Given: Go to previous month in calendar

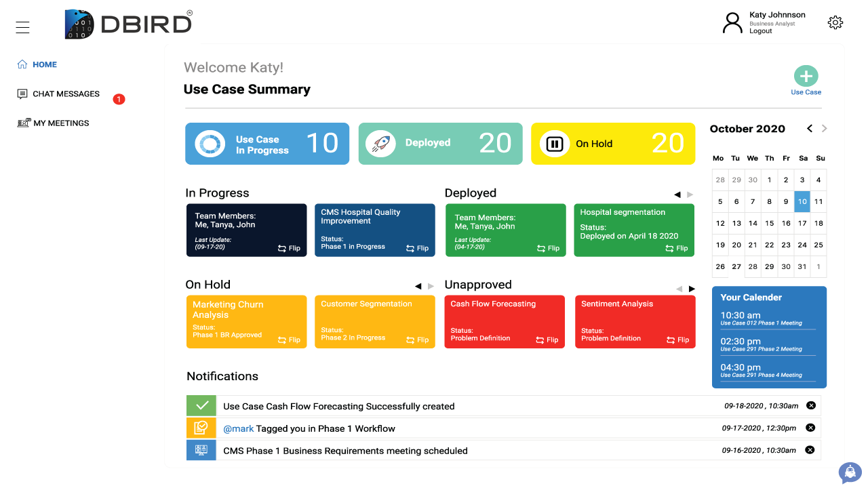Looking at the screenshot, I should pos(810,129).
